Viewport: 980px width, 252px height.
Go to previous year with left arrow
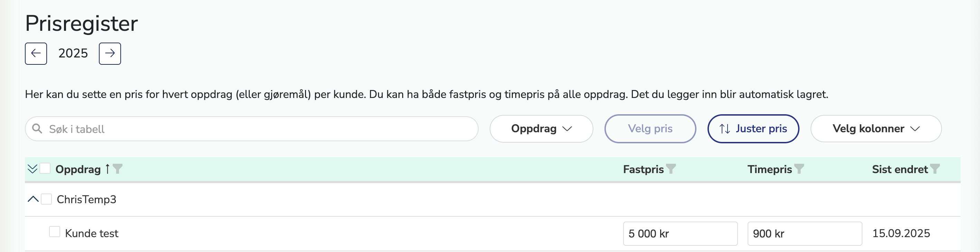pyautogui.click(x=36, y=53)
